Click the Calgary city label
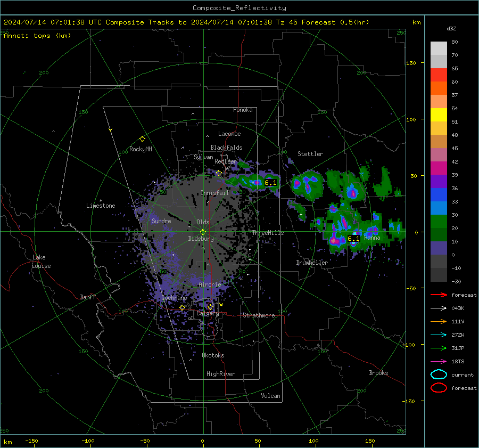The height and width of the screenshot is (448, 479). (x=208, y=313)
